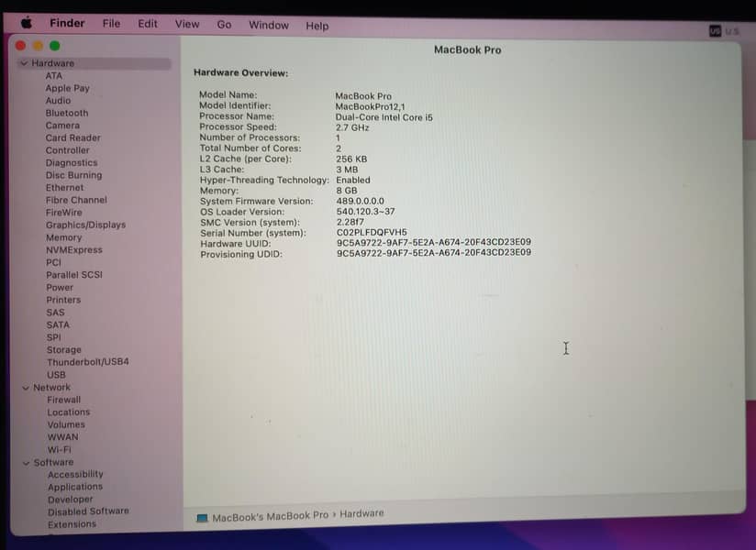
Task: Select Controller in the sidebar
Action: 68,150
